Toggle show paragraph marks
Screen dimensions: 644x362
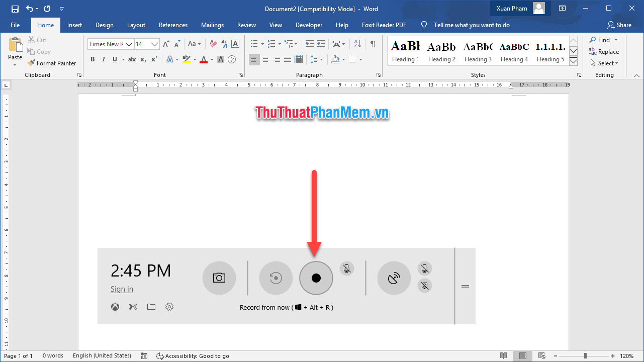[x=372, y=44]
